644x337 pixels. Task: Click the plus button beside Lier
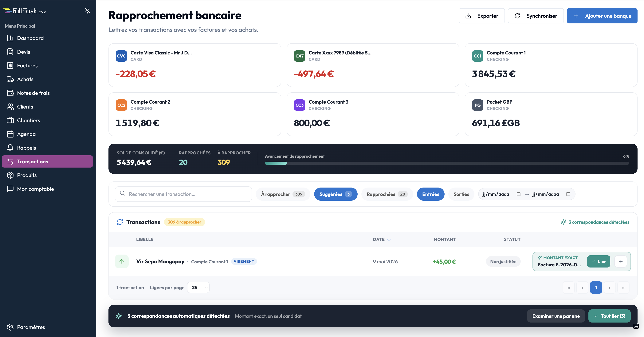point(621,261)
